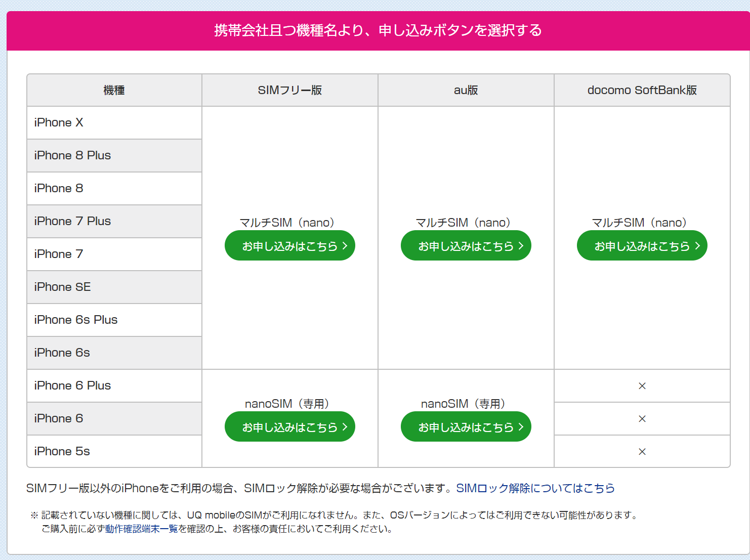Image resolution: width=750 pixels, height=560 pixels.
Task: Click the ※ 記載されていない機種 footnote text
Action: (x=335, y=522)
